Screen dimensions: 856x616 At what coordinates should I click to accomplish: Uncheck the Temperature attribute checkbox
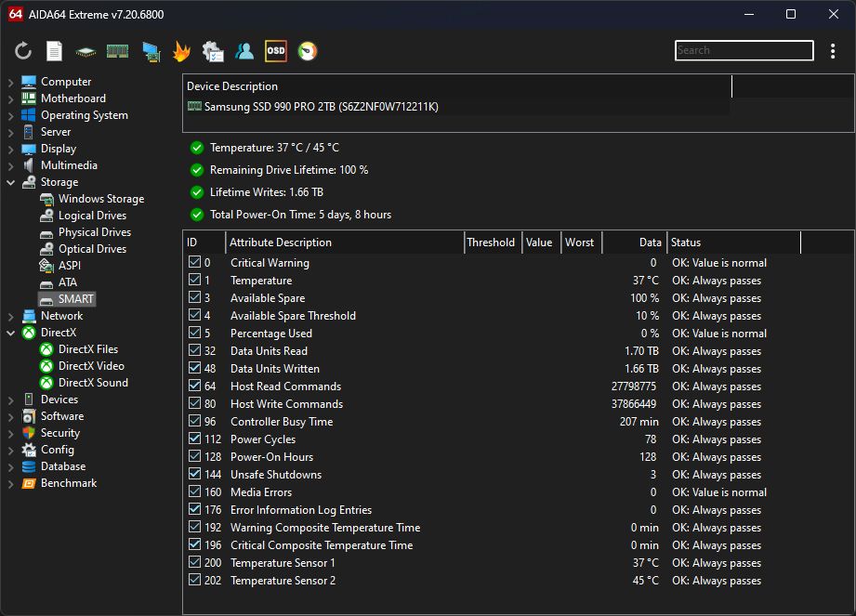pos(194,281)
